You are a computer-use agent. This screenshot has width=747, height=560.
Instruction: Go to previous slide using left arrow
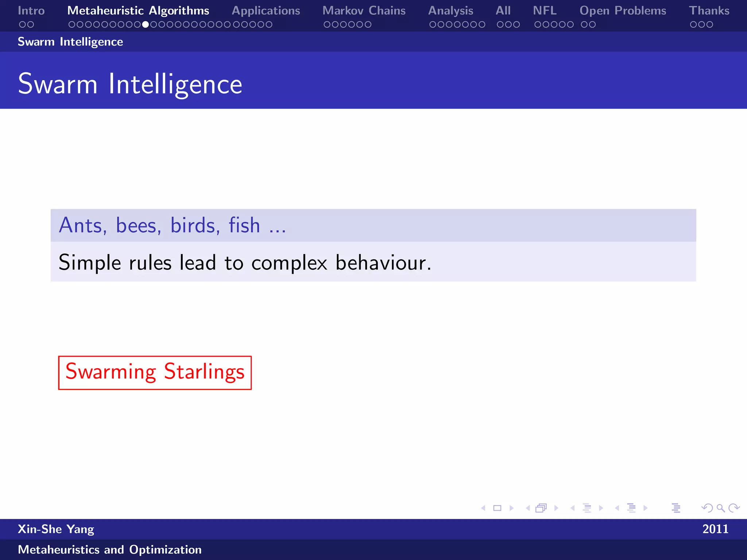pos(483,508)
